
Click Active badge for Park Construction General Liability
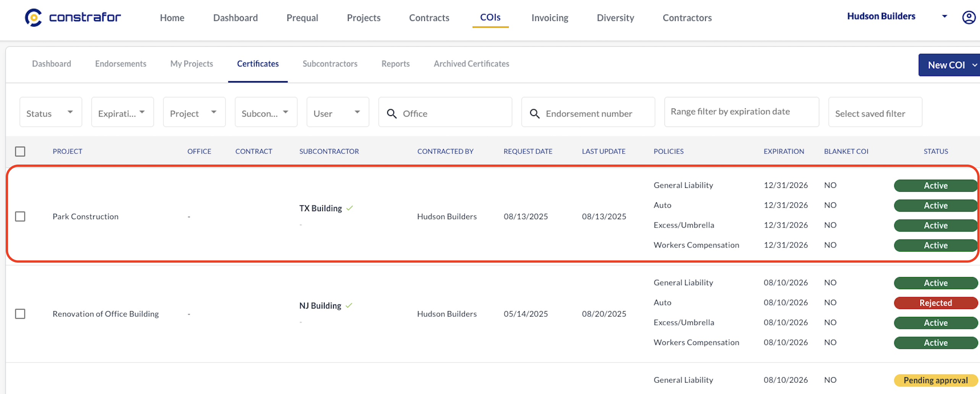(x=936, y=186)
